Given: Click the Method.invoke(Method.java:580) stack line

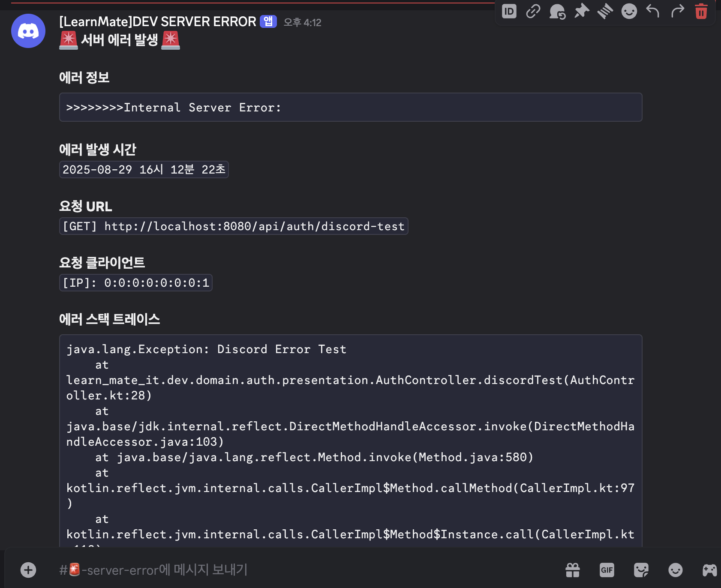Looking at the screenshot, I should click(314, 457).
